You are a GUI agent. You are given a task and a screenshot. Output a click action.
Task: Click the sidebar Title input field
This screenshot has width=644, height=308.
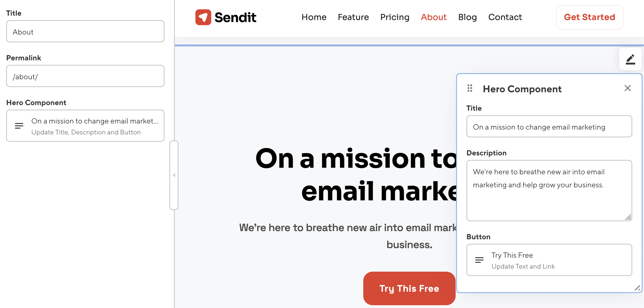[85, 32]
